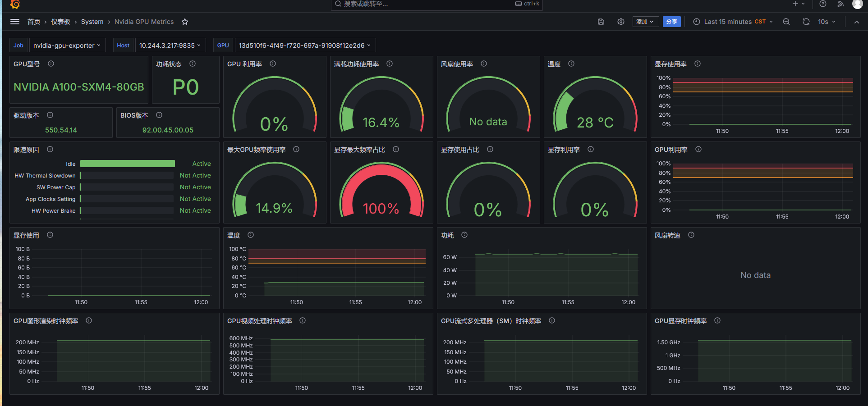Open the GPU利用率 graph panel title
Screen dimensions: 868x406
(671, 150)
